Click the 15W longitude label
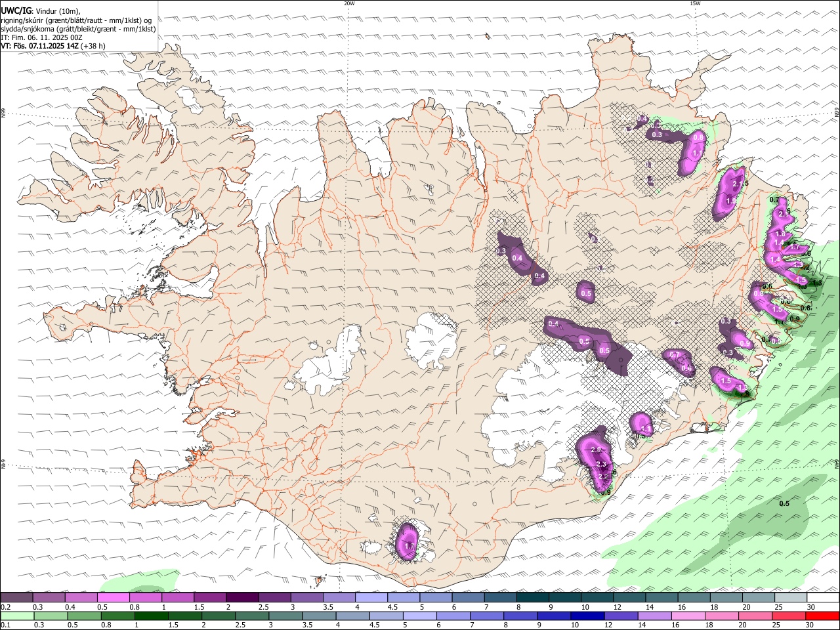The height and width of the screenshot is (630, 840). tap(695, 3)
